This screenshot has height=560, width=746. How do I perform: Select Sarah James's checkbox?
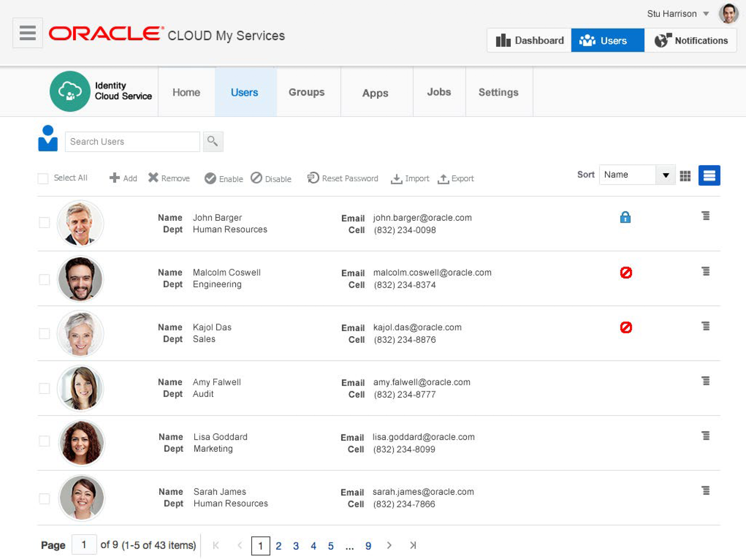pos(44,498)
